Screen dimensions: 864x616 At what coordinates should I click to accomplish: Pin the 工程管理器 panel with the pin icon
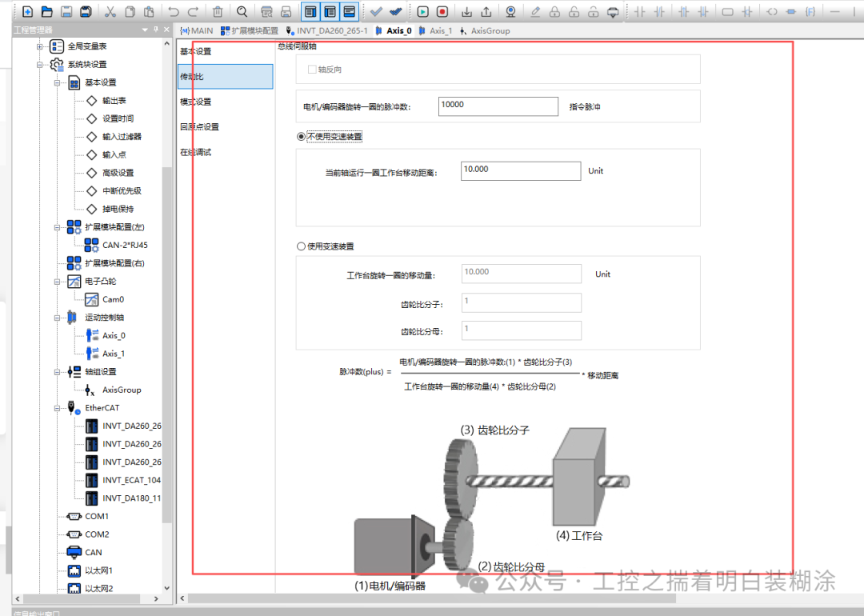(x=156, y=30)
